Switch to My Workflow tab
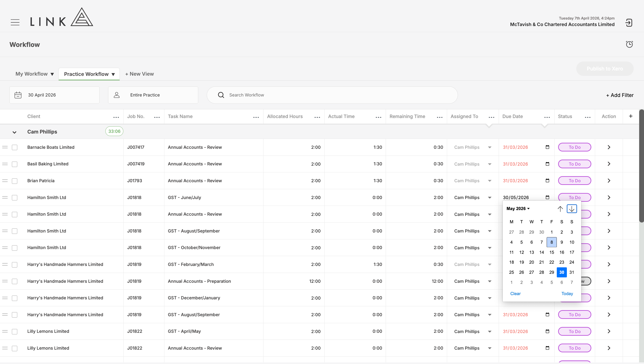This screenshot has height=364, width=644. click(35, 74)
